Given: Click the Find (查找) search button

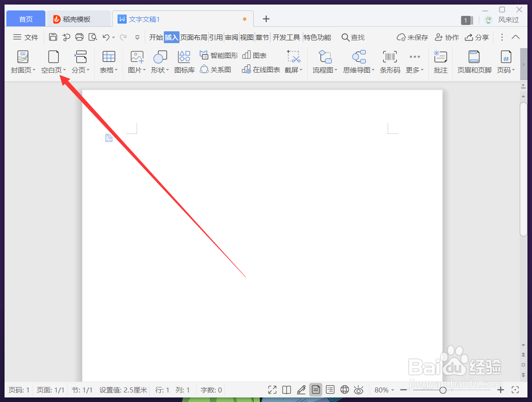Looking at the screenshot, I should click(x=353, y=37).
